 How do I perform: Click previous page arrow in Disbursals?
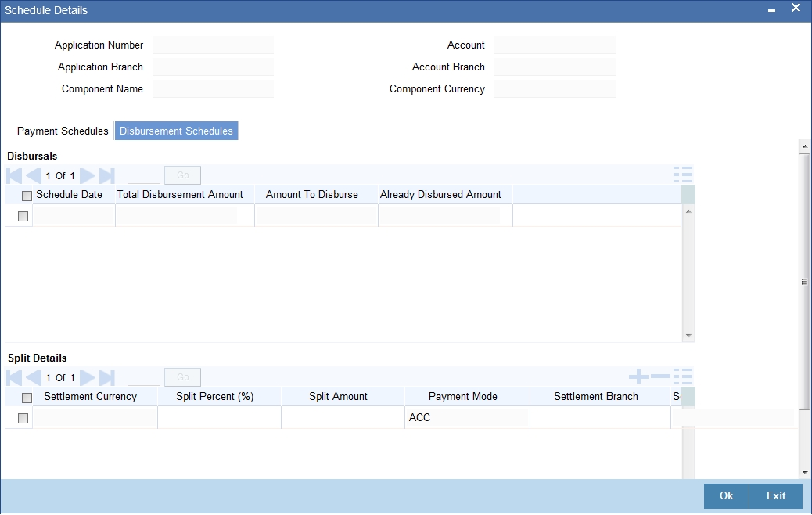click(32, 175)
